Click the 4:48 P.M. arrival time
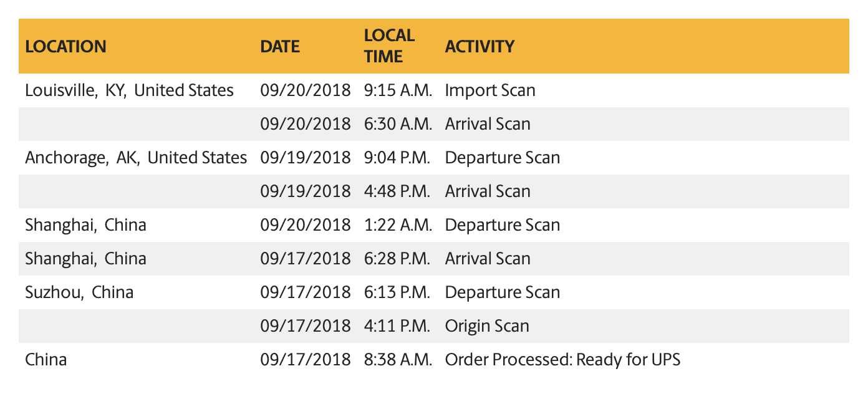The image size is (868, 404). pyautogui.click(x=397, y=191)
